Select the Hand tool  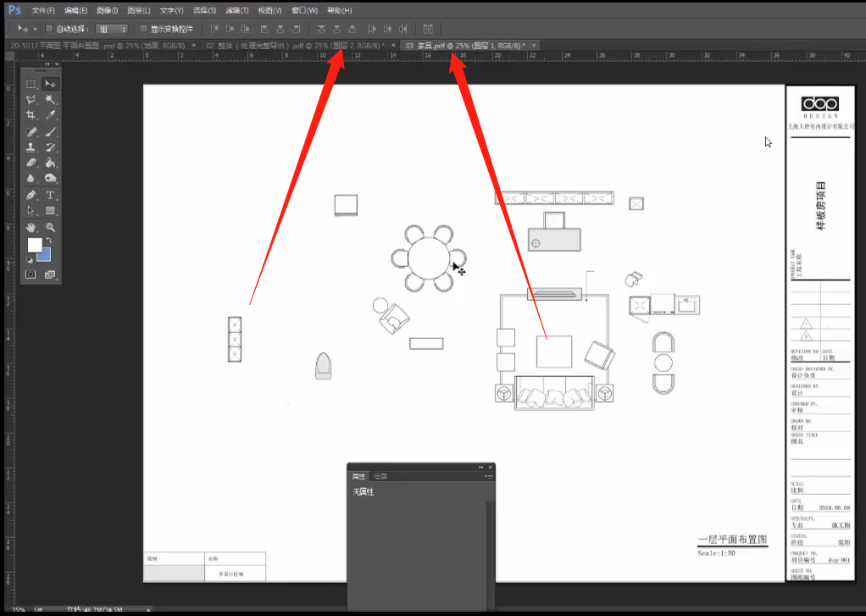tap(31, 227)
